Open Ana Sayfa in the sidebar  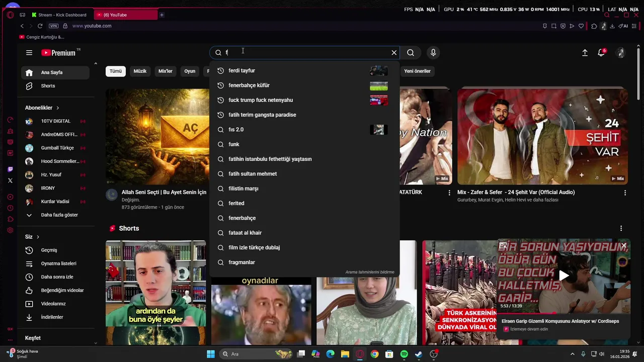55,72
